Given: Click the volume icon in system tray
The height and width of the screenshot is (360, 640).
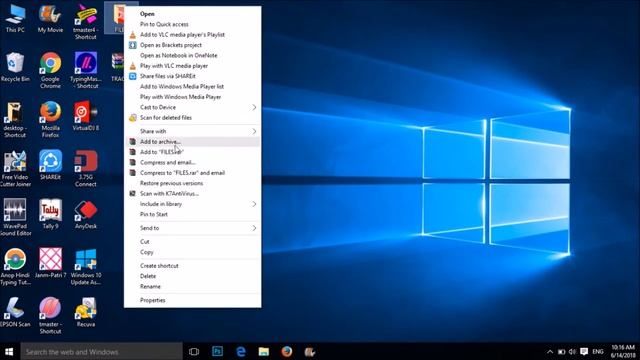Looking at the screenshot, I should pyautogui.click(x=572, y=351).
